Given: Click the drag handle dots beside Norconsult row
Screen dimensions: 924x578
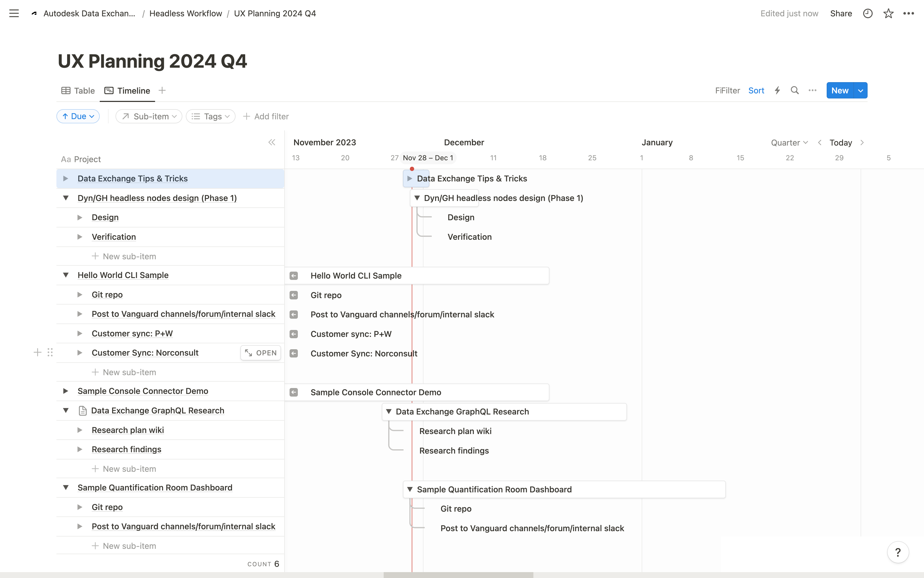Looking at the screenshot, I should click(50, 352).
